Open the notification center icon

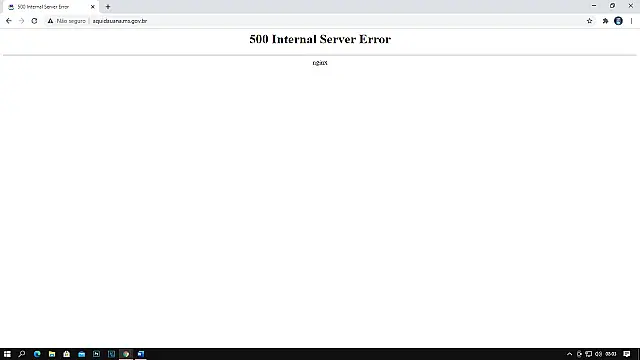(x=627, y=354)
